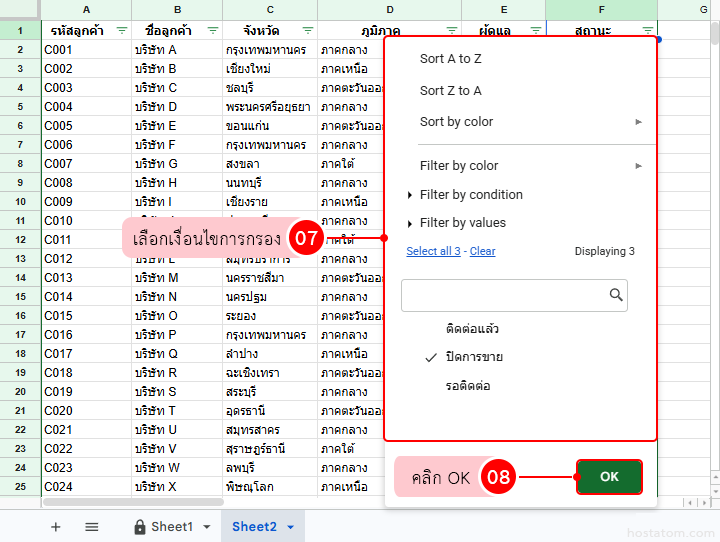Open filter icon in สถานะ header

click(x=647, y=31)
